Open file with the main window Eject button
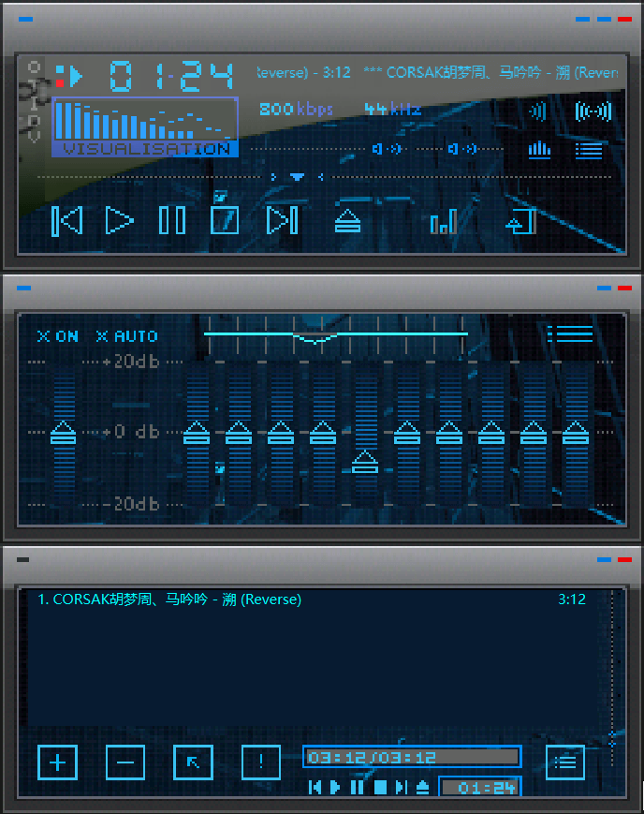This screenshot has width=644, height=814. [x=347, y=222]
